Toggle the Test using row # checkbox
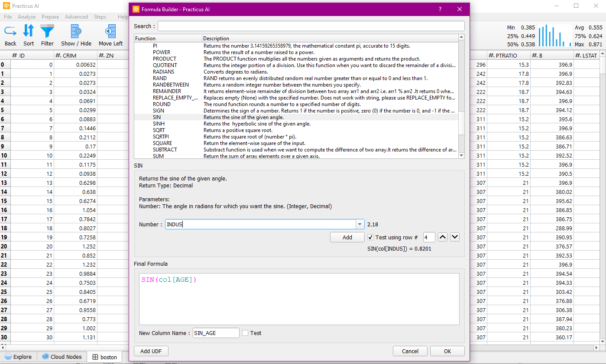606x364 pixels. (x=370, y=237)
